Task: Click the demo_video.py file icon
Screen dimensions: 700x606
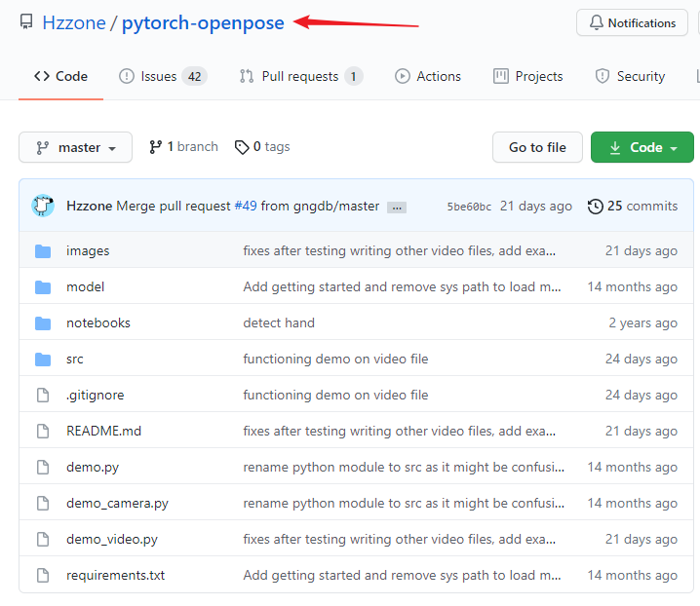Action: click(x=43, y=540)
